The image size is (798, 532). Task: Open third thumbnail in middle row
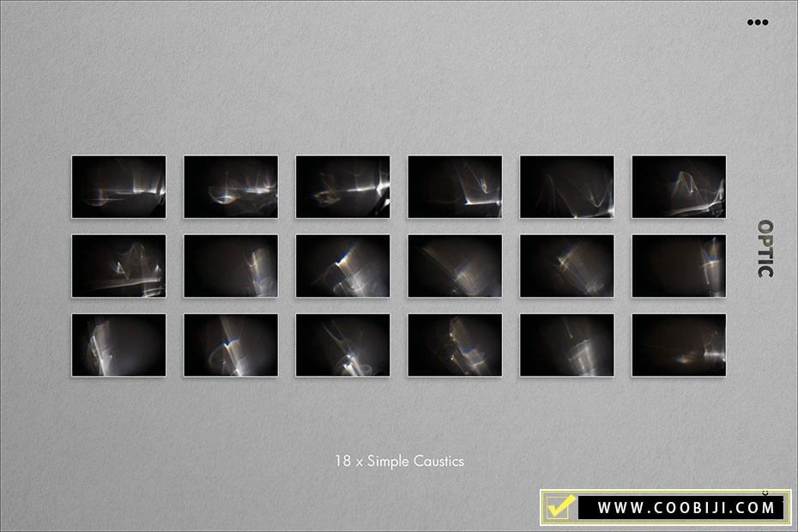tap(342, 266)
